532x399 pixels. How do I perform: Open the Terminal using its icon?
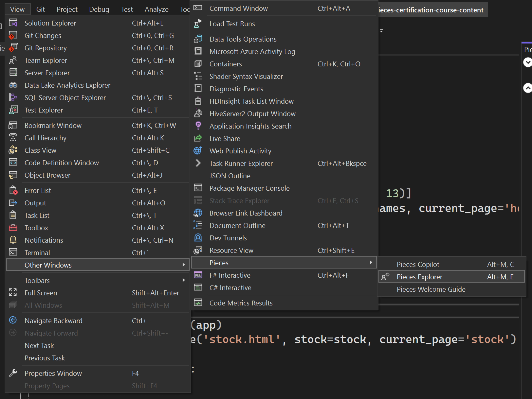point(13,252)
